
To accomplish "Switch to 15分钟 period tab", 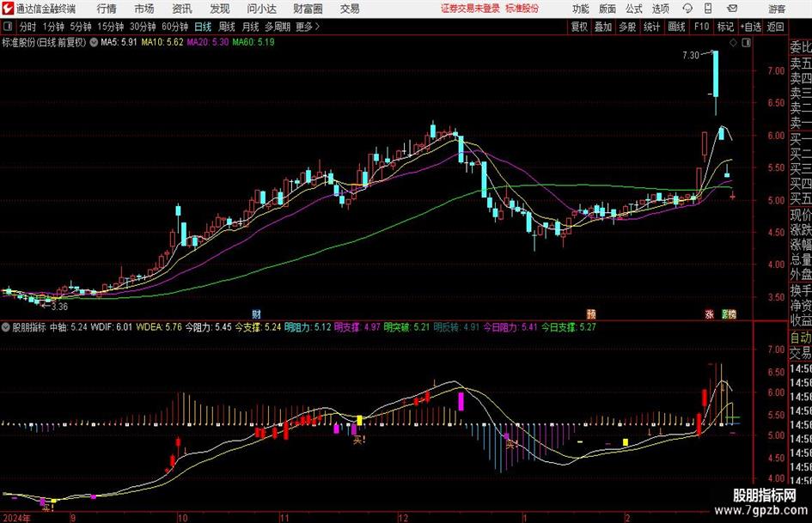I will pos(110,27).
